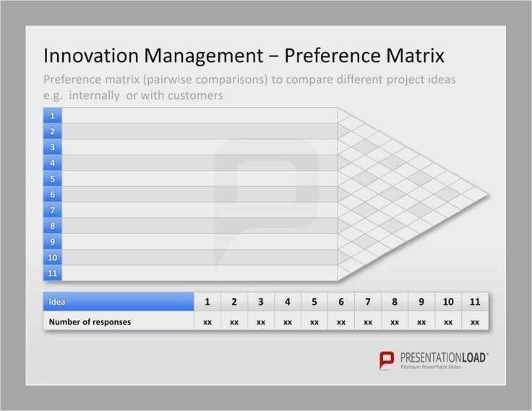Viewport: 532px width, 411px height.
Task: Click the xx value under column 10
Action: (448, 321)
